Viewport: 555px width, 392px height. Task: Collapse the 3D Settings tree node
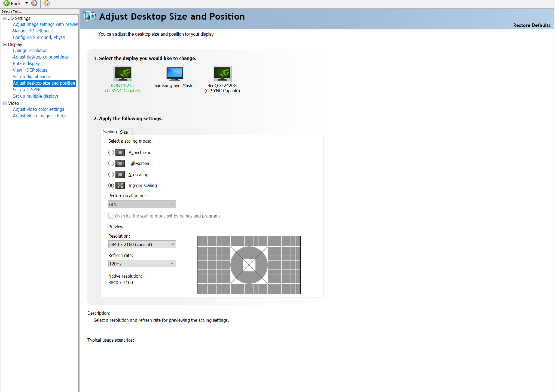[5, 18]
